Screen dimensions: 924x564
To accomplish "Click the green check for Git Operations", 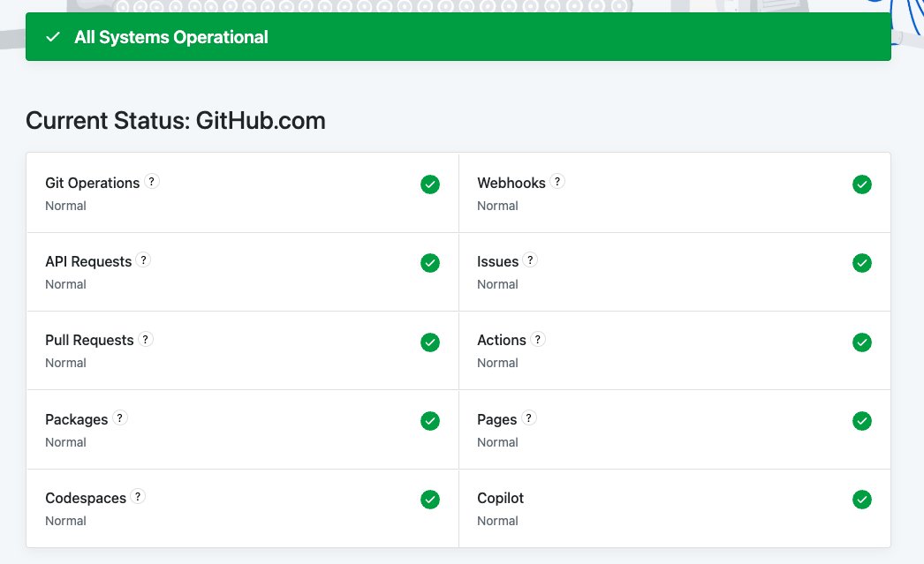I will click(x=430, y=184).
